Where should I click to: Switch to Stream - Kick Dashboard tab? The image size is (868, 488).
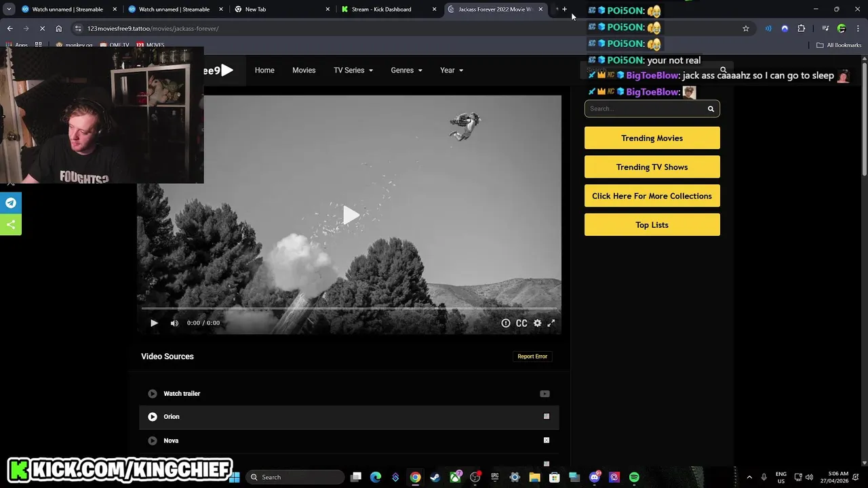coord(388,9)
